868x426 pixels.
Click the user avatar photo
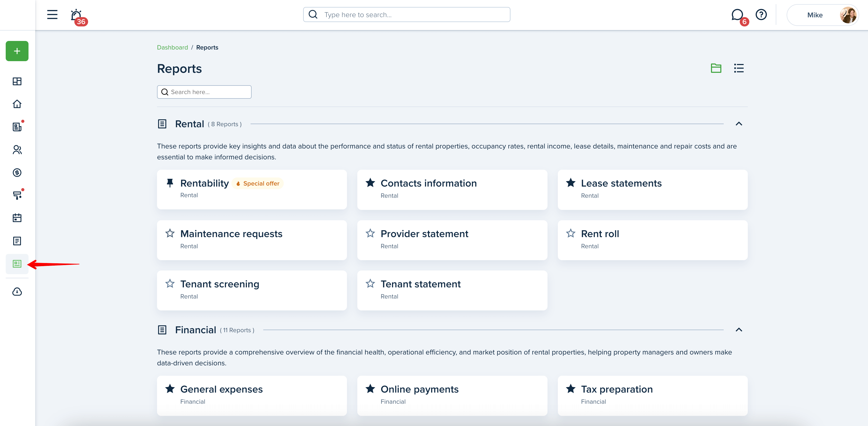pyautogui.click(x=848, y=15)
